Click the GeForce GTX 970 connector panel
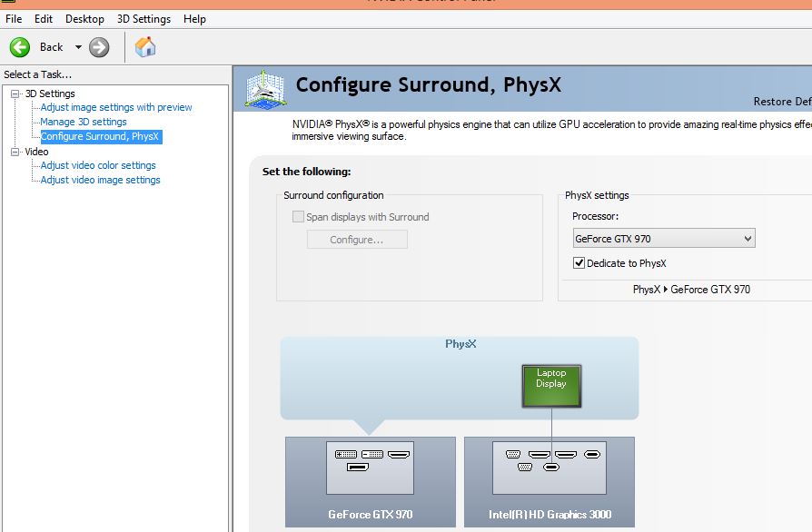The height and width of the screenshot is (532, 812). pyautogui.click(x=370, y=468)
